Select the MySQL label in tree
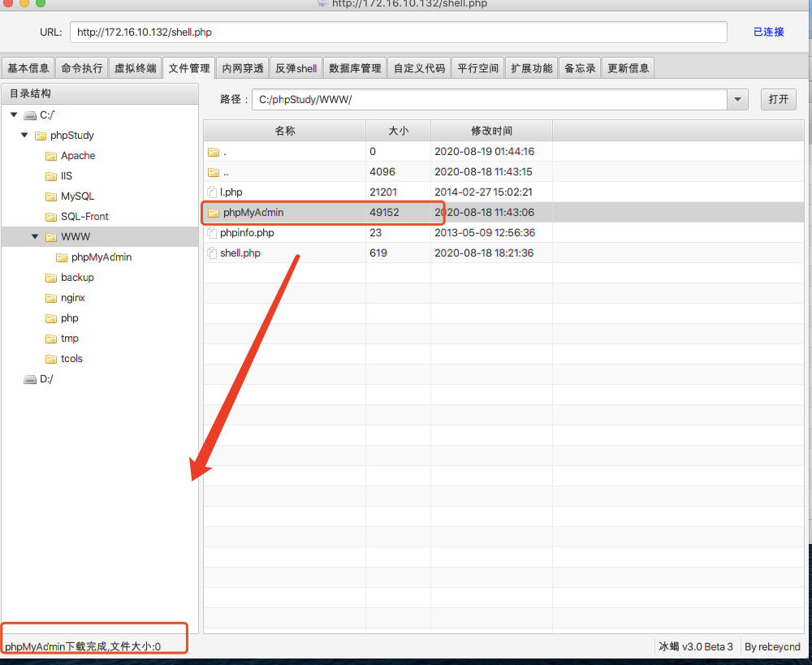This screenshot has height=665, width=812. pyautogui.click(x=77, y=196)
